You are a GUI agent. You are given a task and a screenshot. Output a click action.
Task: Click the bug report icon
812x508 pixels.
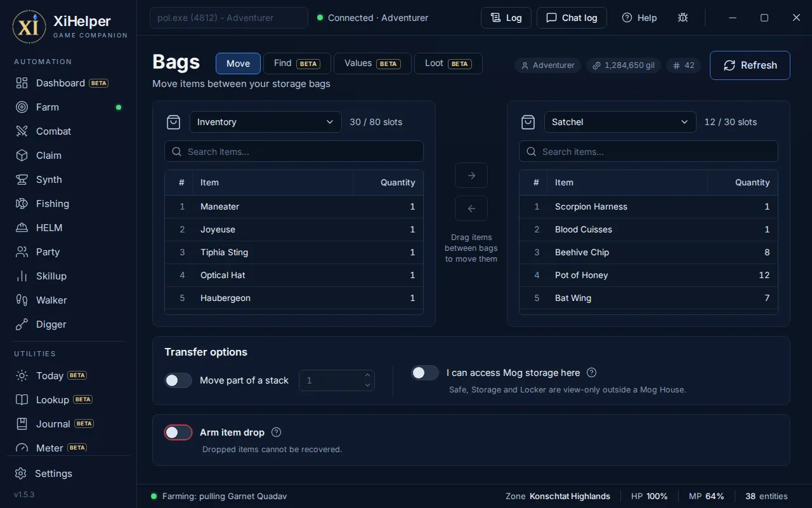pos(683,18)
